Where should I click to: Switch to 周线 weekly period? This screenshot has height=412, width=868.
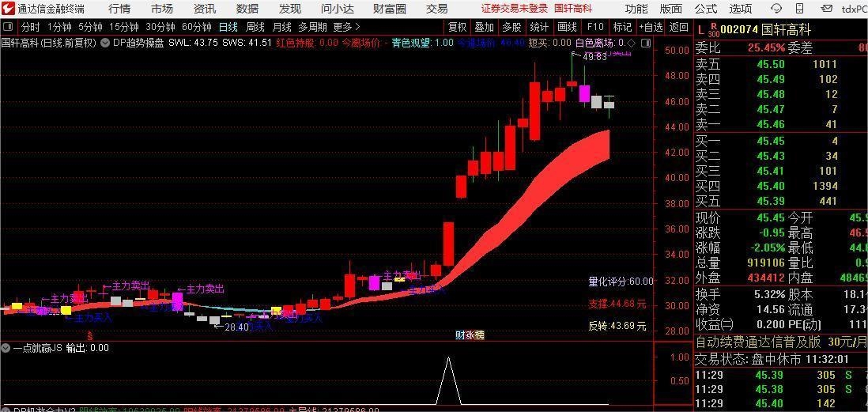(255, 27)
